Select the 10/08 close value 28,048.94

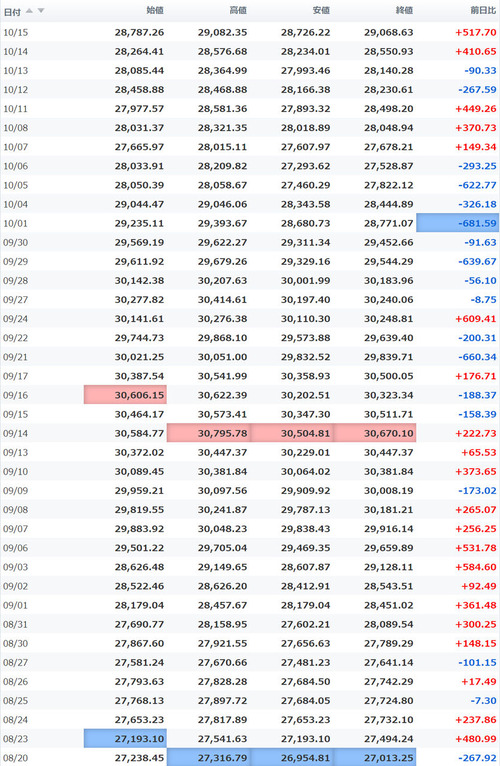[389, 128]
